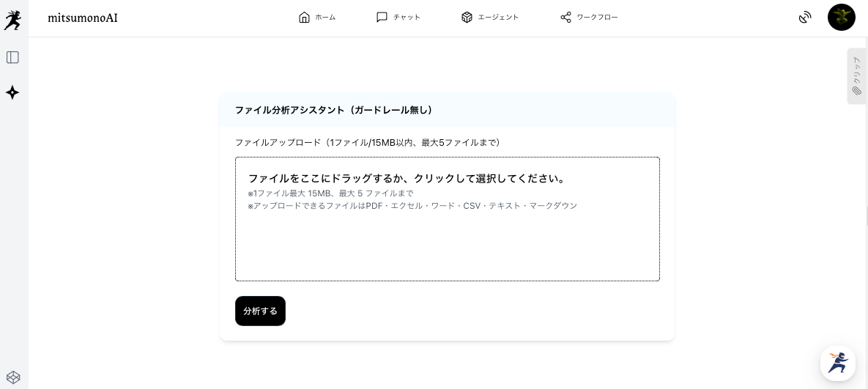Expand the クリップ side tab
868x389 pixels.
(x=856, y=76)
